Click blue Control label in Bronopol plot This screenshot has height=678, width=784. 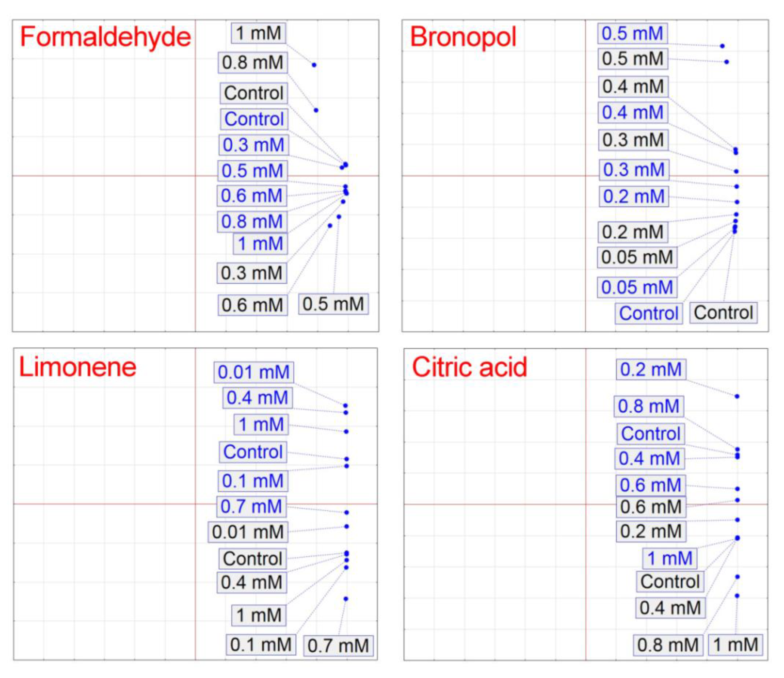(648, 313)
